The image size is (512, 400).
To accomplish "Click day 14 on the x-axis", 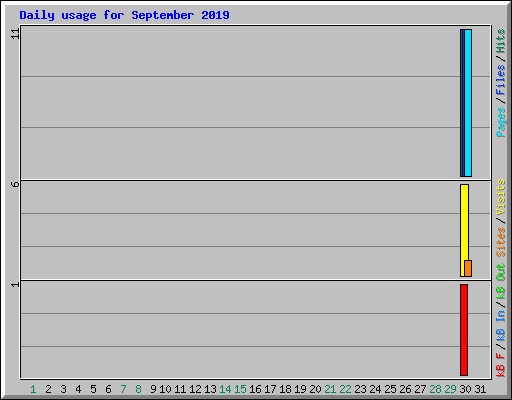I will tap(225, 389).
